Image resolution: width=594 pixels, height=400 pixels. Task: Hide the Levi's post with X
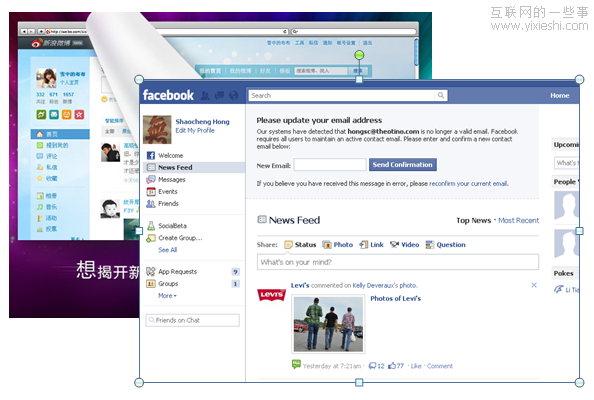[x=534, y=285]
